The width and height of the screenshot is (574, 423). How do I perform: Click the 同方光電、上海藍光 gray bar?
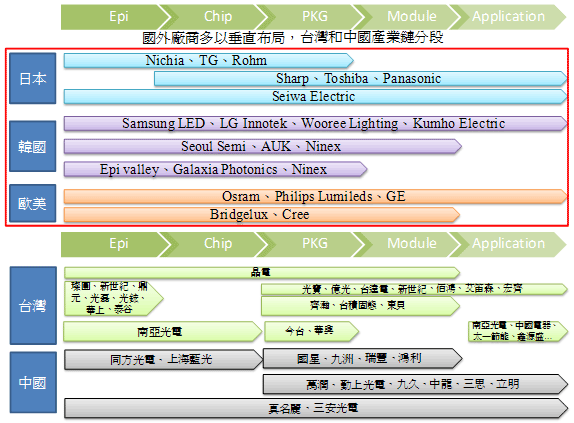pyautogui.click(x=164, y=359)
